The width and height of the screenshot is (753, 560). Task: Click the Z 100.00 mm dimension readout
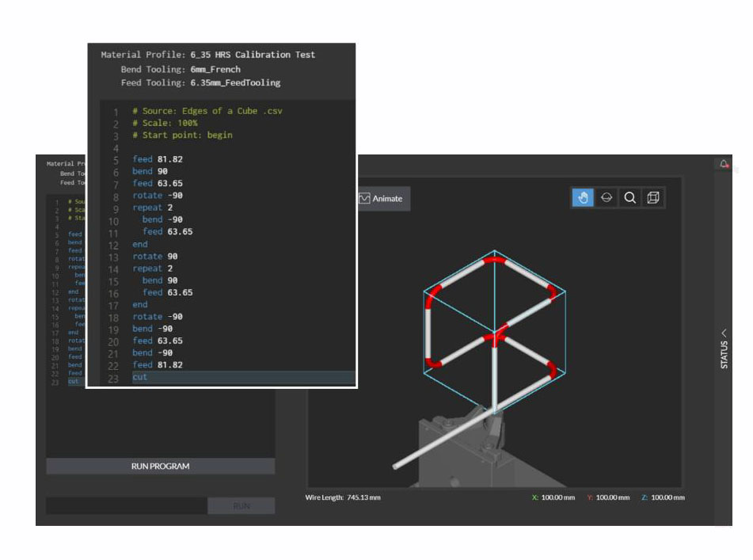(663, 497)
